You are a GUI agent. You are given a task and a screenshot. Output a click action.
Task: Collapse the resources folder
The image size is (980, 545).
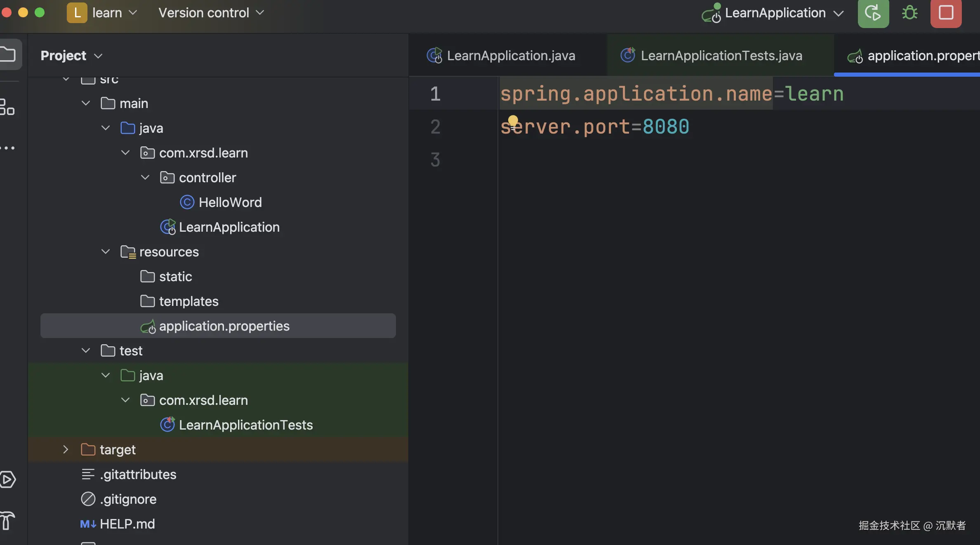[x=106, y=251]
